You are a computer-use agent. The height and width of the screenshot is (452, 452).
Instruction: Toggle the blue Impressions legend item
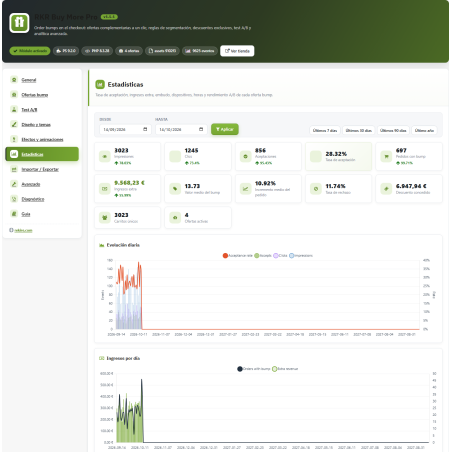301,256
